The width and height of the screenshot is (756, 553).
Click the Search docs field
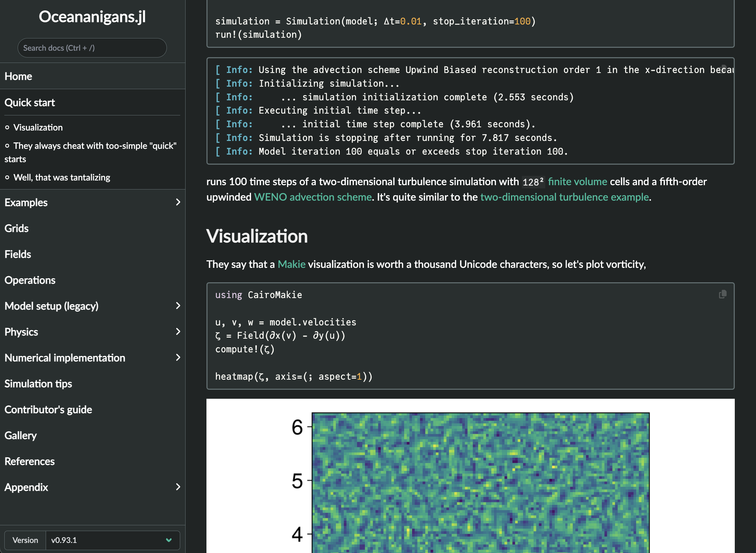[92, 48]
